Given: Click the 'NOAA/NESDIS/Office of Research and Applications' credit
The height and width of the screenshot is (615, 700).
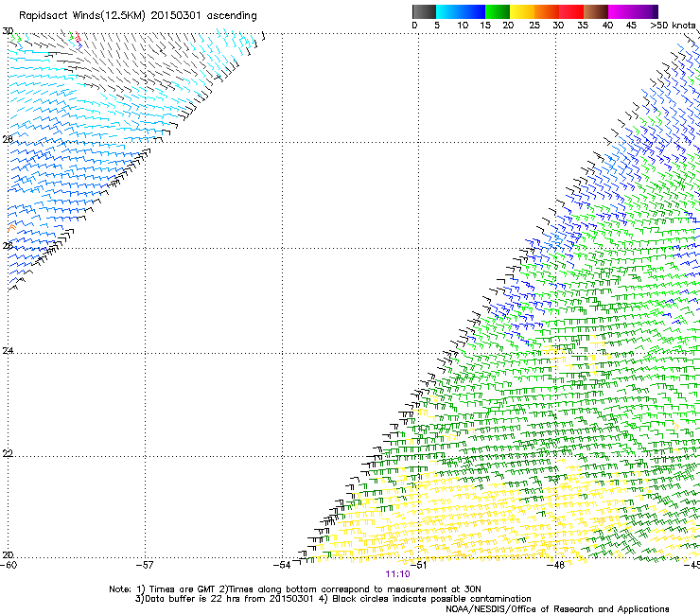Looking at the screenshot, I should [557, 609].
